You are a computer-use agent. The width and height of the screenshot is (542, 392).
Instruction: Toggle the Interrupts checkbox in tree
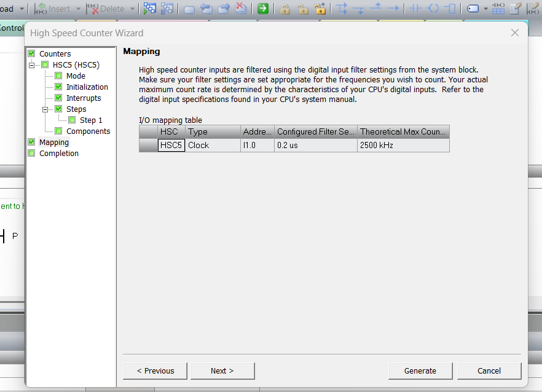[x=58, y=98]
